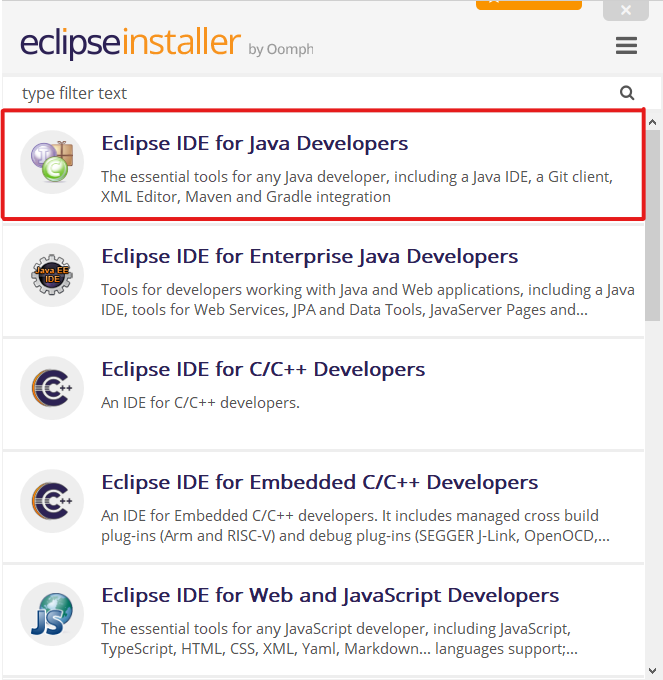The width and height of the screenshot is (663, 680).
Task: Click description 'Tools for developers working with Java and Web'
Action: point(368,300)
